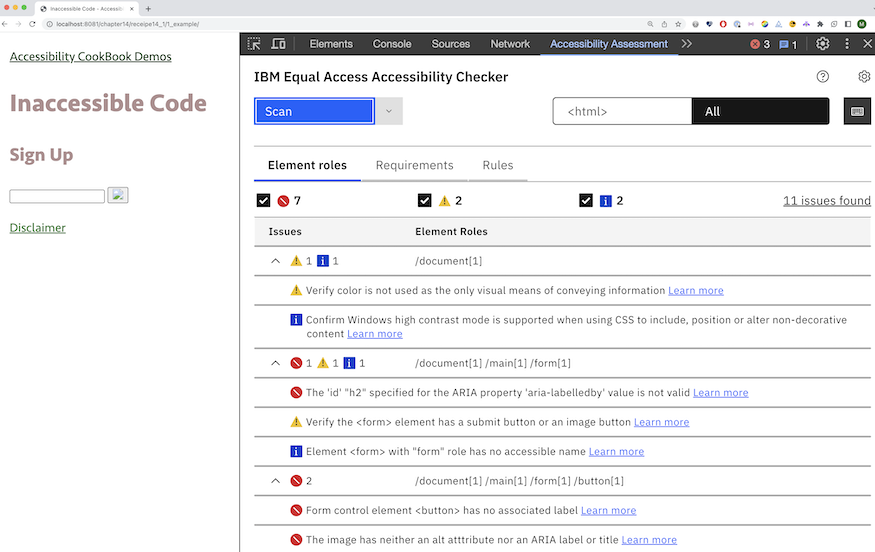
Task: Click the red errors count badge
Action: (x=760, y=44)
